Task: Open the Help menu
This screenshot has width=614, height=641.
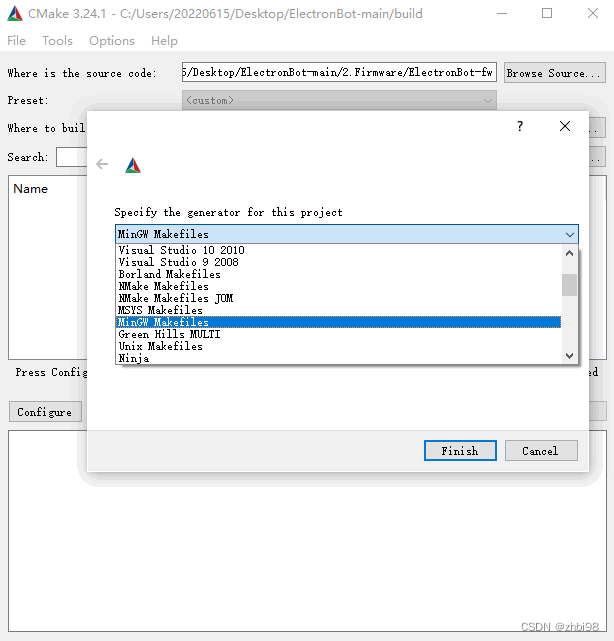Action: coord(164,41)
